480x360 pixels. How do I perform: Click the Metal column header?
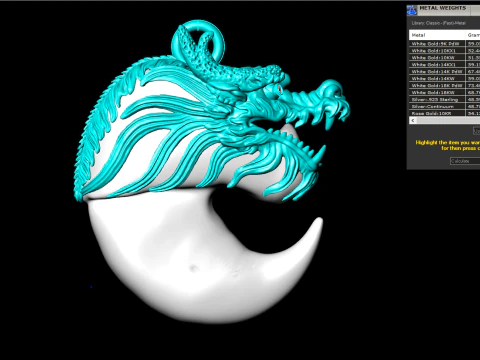pos(437,35)
